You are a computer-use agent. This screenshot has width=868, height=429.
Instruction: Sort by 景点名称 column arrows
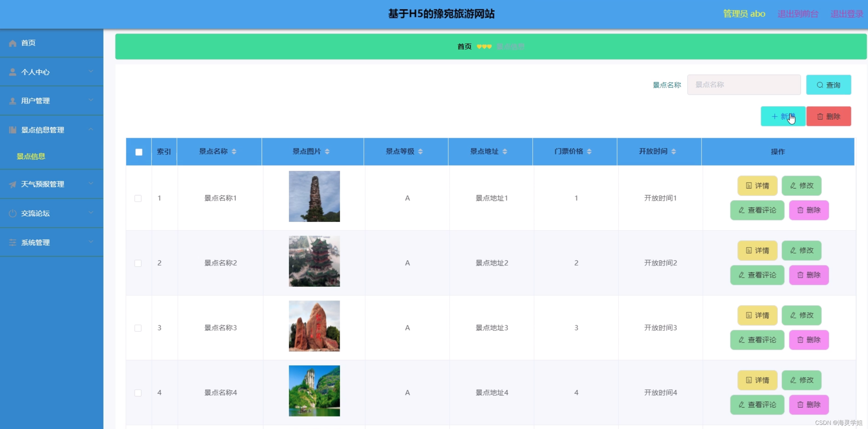point(234,151)
